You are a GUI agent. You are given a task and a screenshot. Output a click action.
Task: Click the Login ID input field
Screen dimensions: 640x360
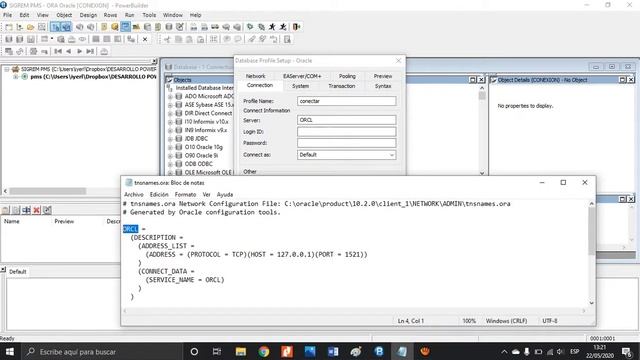coord(347,131)
